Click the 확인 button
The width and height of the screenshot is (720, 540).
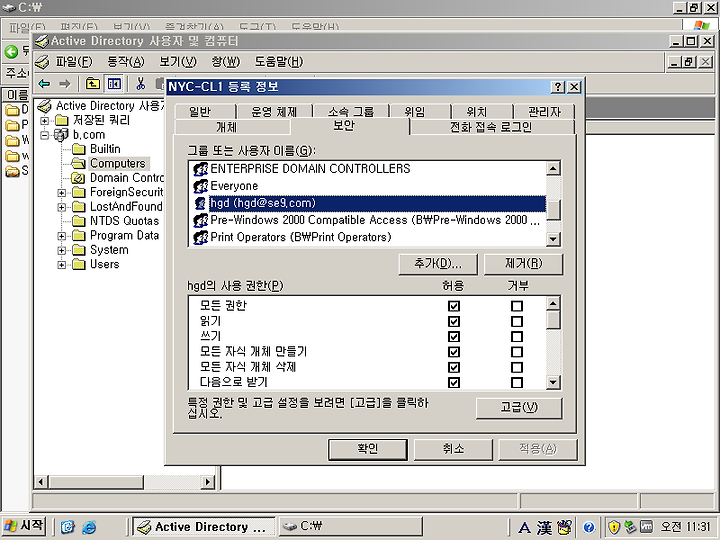368,449
